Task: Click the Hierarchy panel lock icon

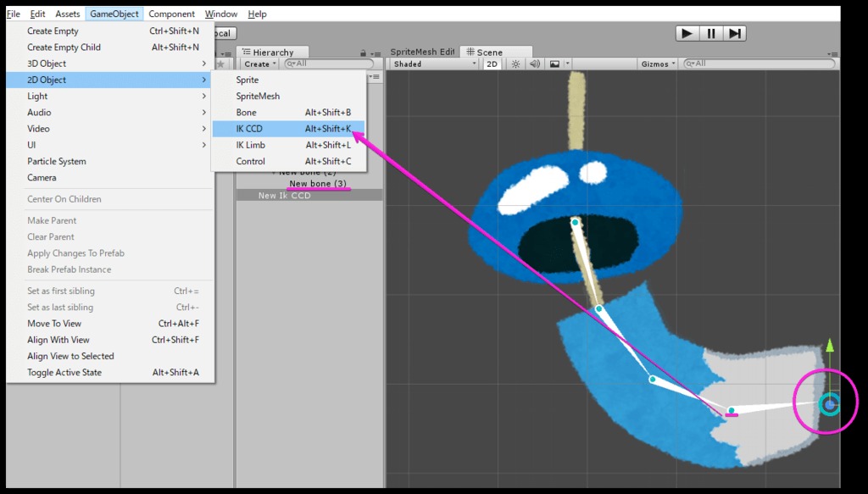Action: (x=364, y=53)
